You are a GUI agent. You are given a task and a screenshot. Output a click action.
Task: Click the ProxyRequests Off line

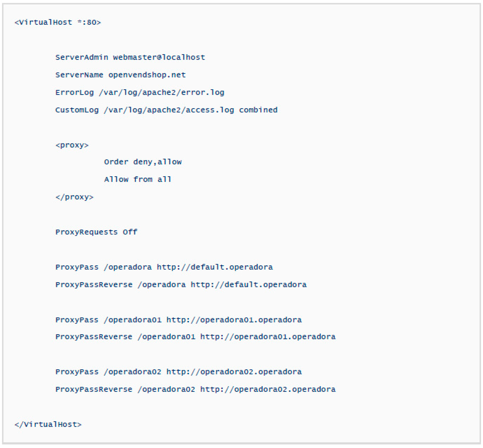click(96, 232)
